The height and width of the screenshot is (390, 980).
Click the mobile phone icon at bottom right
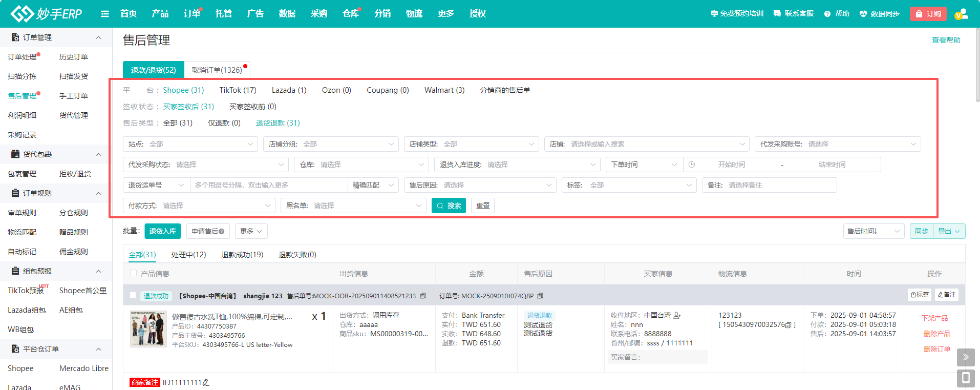(965, 378)
